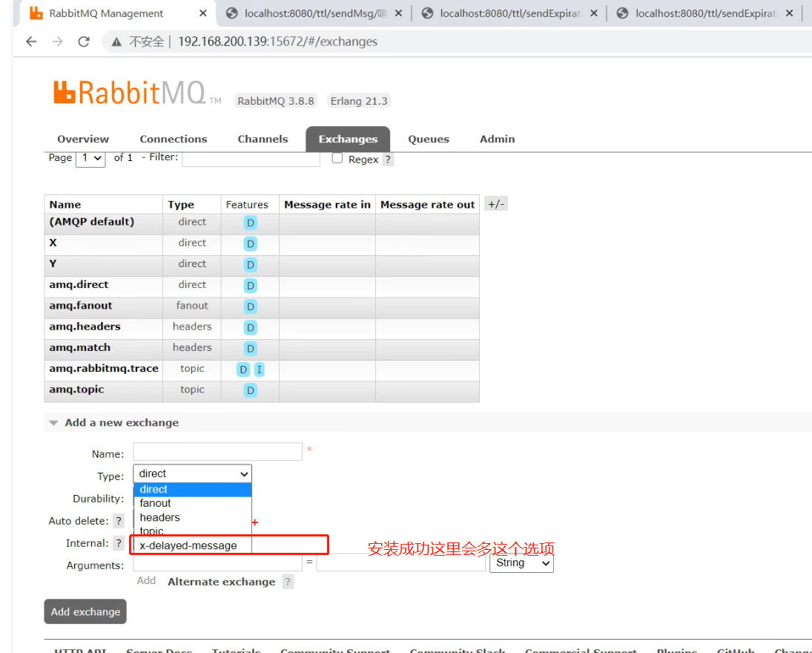Select direct in the Type list
This screenshot has height=653, width=812.
tap(192, 489)
